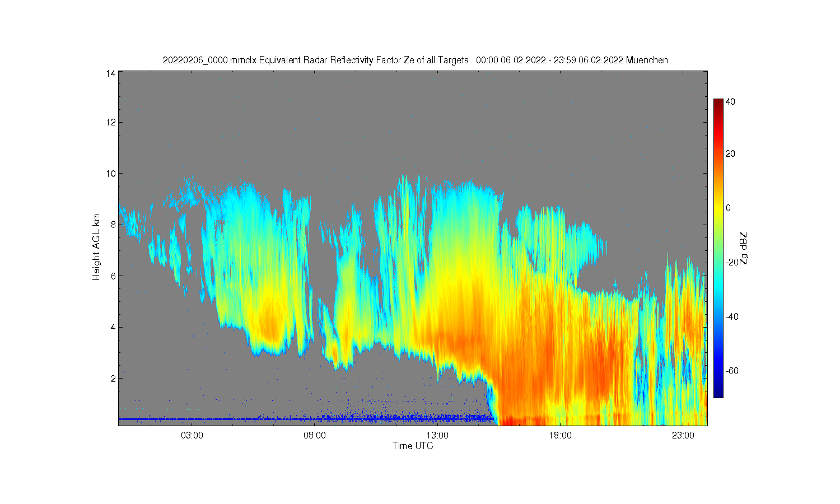Click the yellow section of the colorbar
This screenshot has height=504, width=840.
point(718,208)
